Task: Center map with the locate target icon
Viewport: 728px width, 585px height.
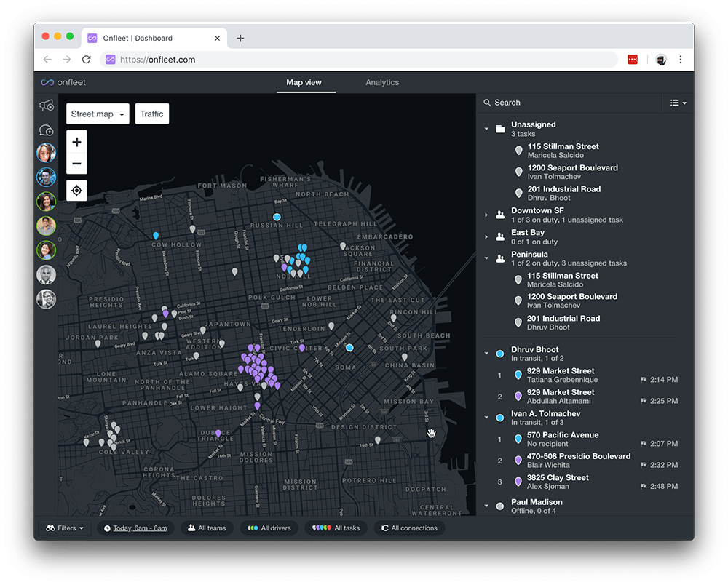Action: [x=77, y=190]
